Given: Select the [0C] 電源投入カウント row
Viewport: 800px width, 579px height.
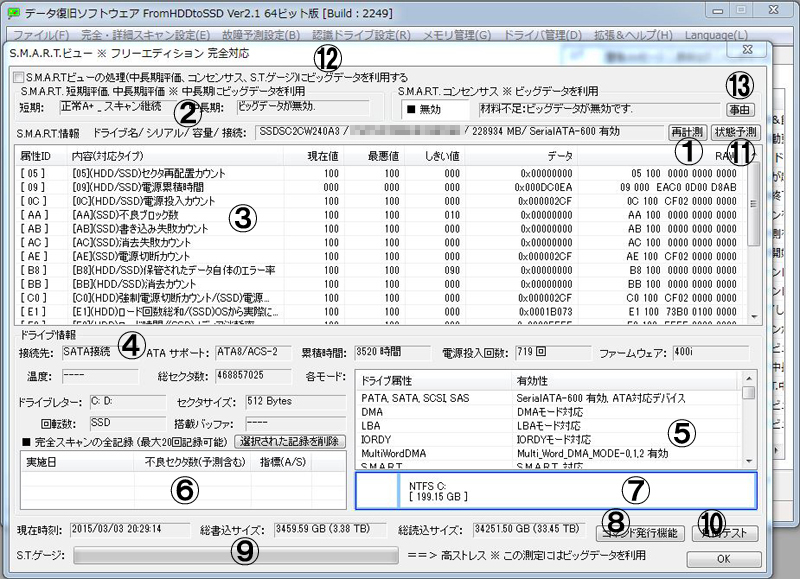Looking at the screenshot, I should [x=381, y=201].
